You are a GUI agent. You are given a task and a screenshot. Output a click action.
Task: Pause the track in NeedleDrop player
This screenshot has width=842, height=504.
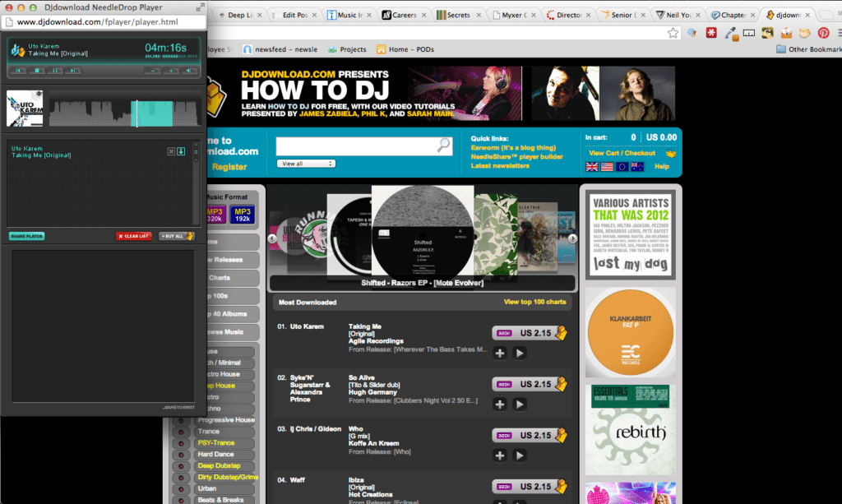click(55, 71)
